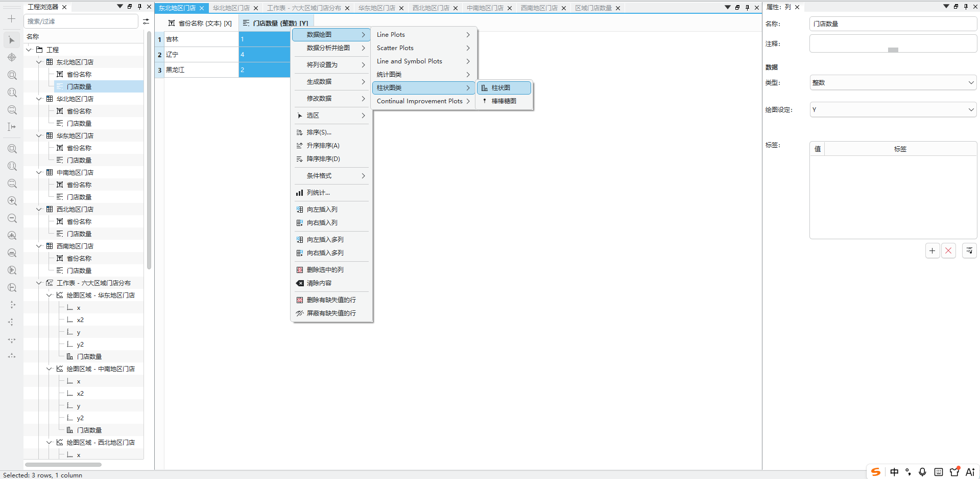Choose 清除内容 clear content
980x479 pixels.
pos(332,283)
